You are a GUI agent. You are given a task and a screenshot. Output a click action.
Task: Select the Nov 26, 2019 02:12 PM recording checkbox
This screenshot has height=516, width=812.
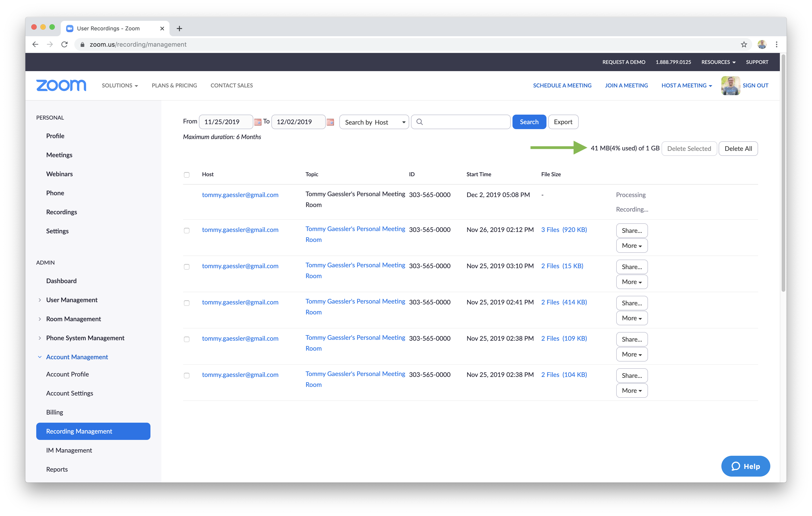pos(186,231)
